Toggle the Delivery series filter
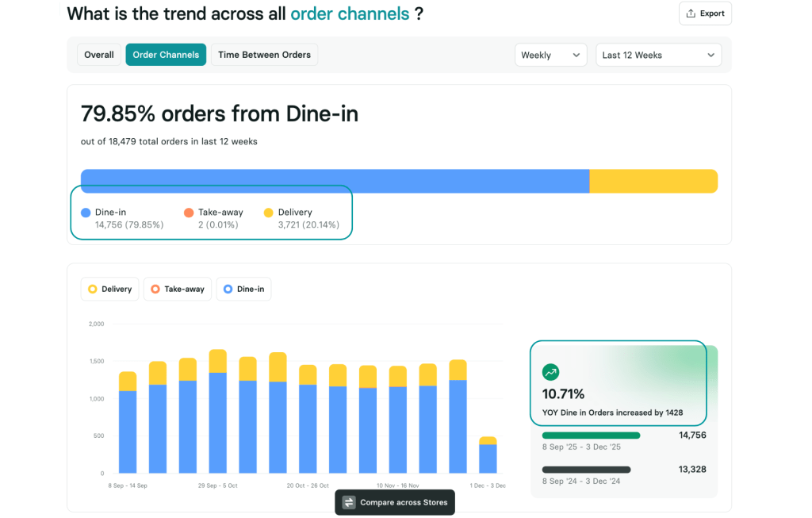Image resolution: width=812 pixels, height=518 pixels. (109, 289)
